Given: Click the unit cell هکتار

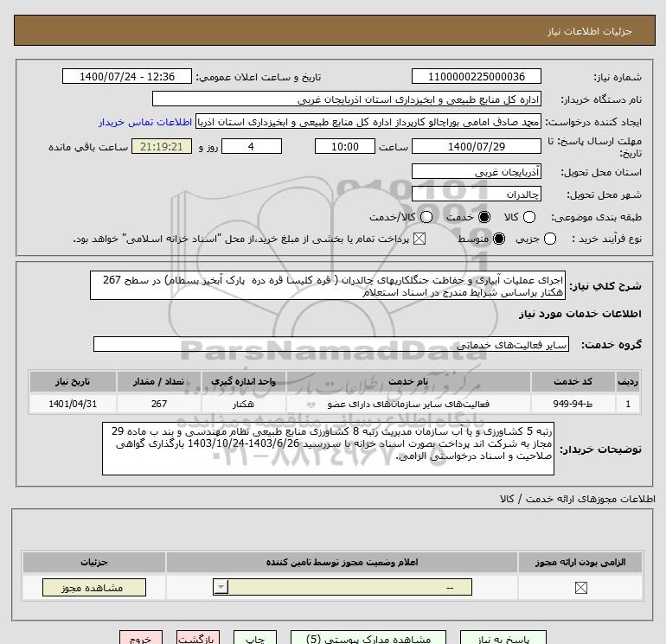Looking at the screenshot, I should click(x=243, y=404).
